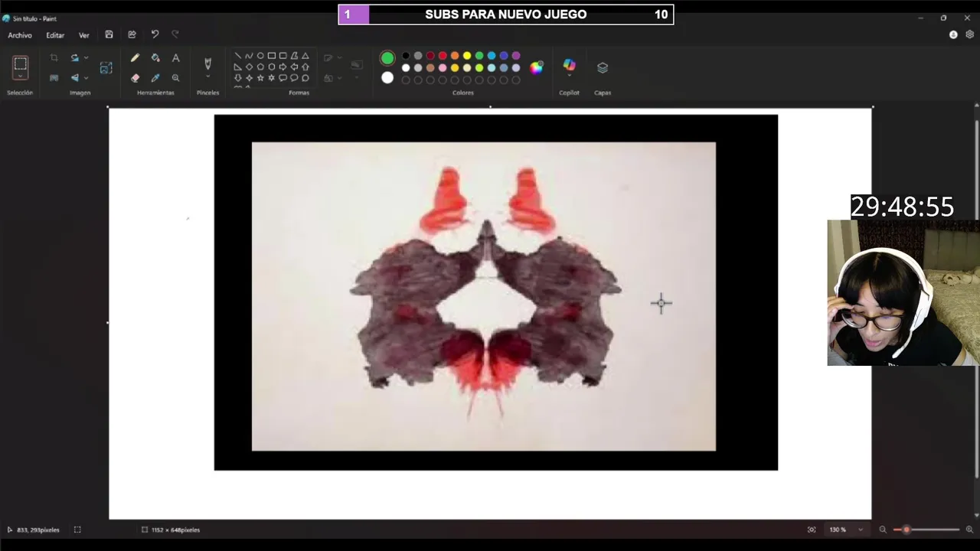Pick the red color swatch
Image resolution: width=980 pixels, height=551 pixels.
click(x=443, y=56)
